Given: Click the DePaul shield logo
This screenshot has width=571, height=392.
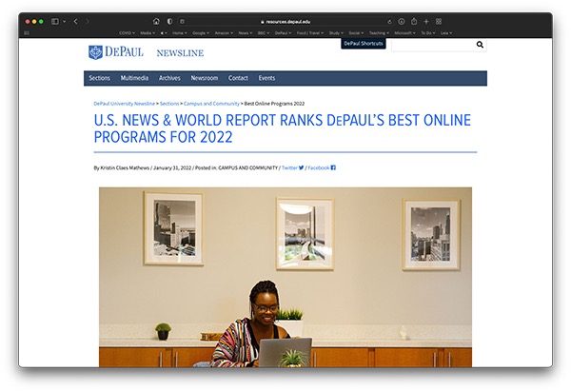Looking at the screenshot, I should tap(95, 52).
